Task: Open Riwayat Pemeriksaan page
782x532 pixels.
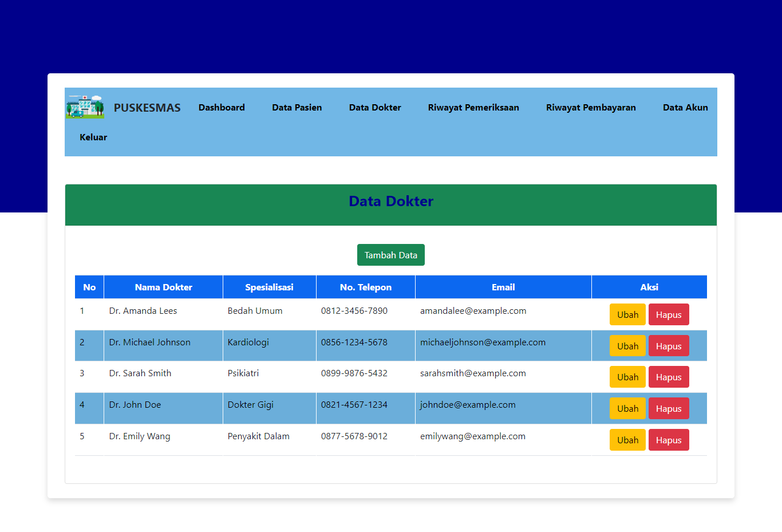Action: click(x=473, y=108)
